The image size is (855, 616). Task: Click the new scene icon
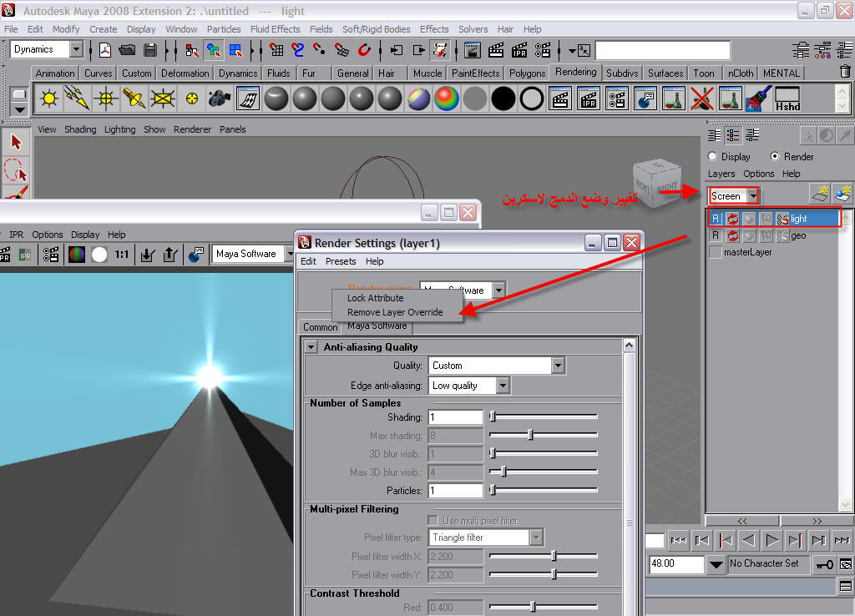[104, 50]
